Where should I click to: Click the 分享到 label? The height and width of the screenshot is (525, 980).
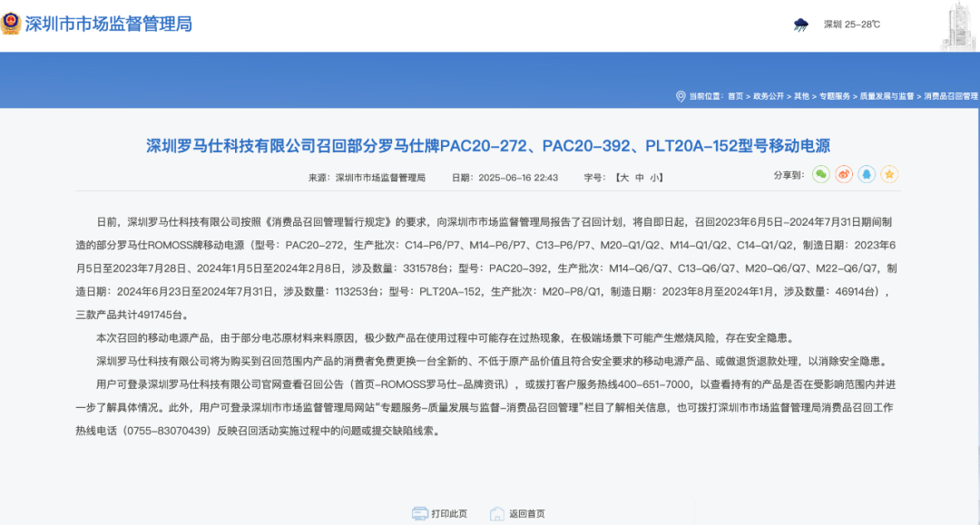pos(787,175)
